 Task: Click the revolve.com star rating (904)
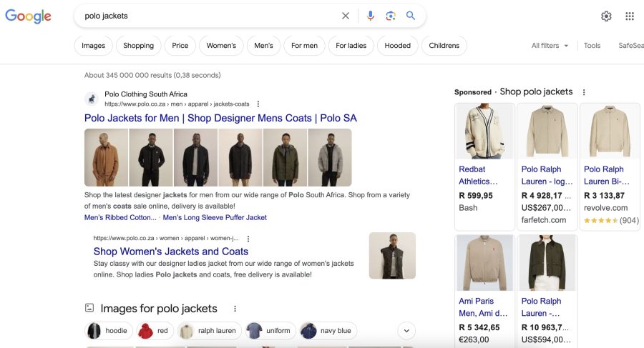click(x=611, y=220)
